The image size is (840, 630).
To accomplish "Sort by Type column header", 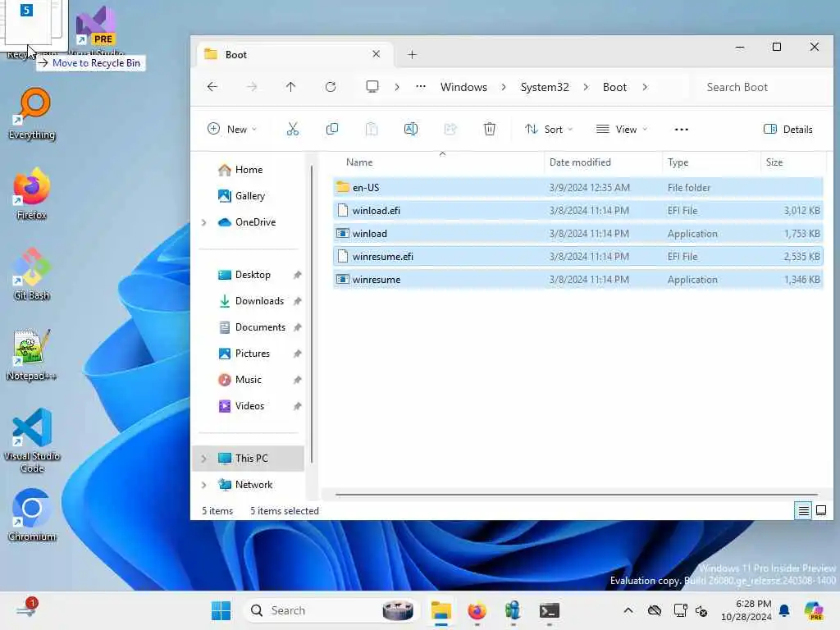I will (x=711, y=162).
